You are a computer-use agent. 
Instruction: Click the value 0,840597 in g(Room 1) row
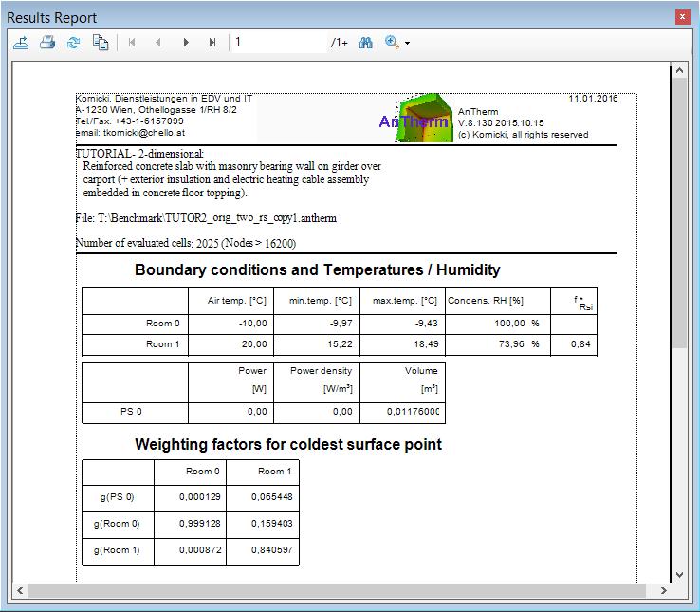tap(272, 550)
